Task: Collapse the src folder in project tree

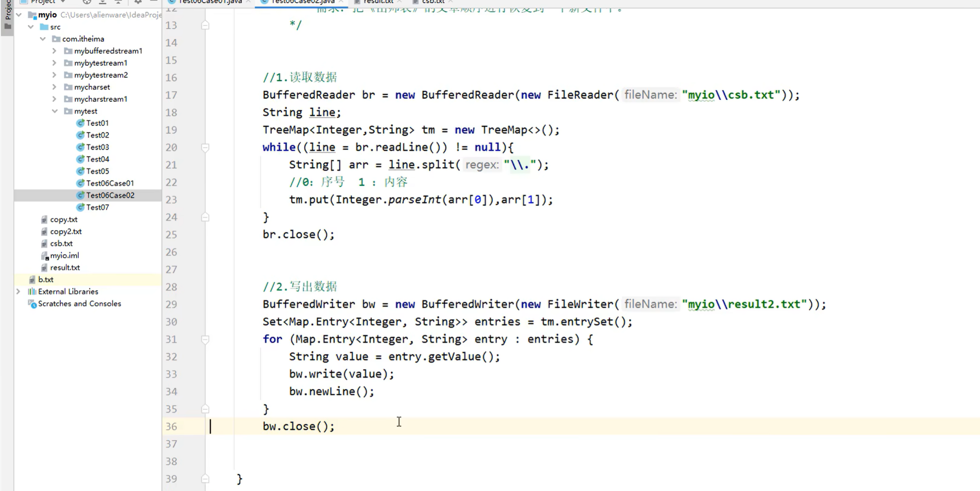Action: tap(30, 27)
